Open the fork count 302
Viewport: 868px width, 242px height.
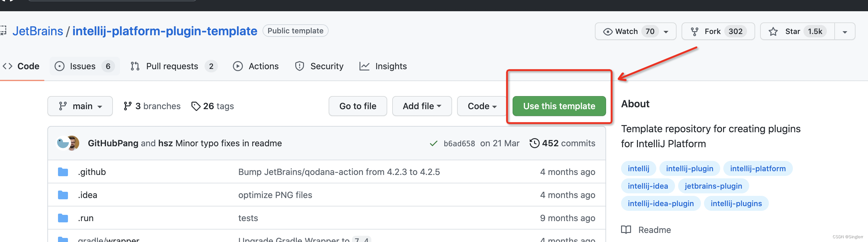[x=735, y=31]
